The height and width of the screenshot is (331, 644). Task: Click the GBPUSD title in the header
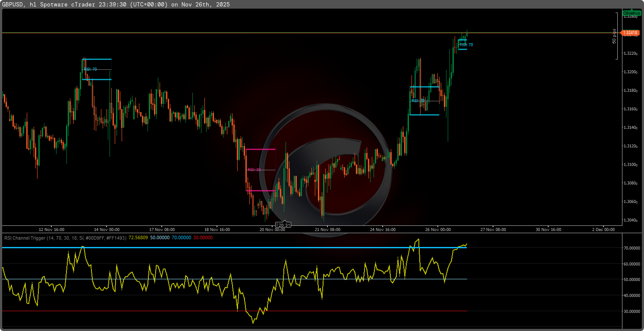pyautogui.click(x=13, y=4)
